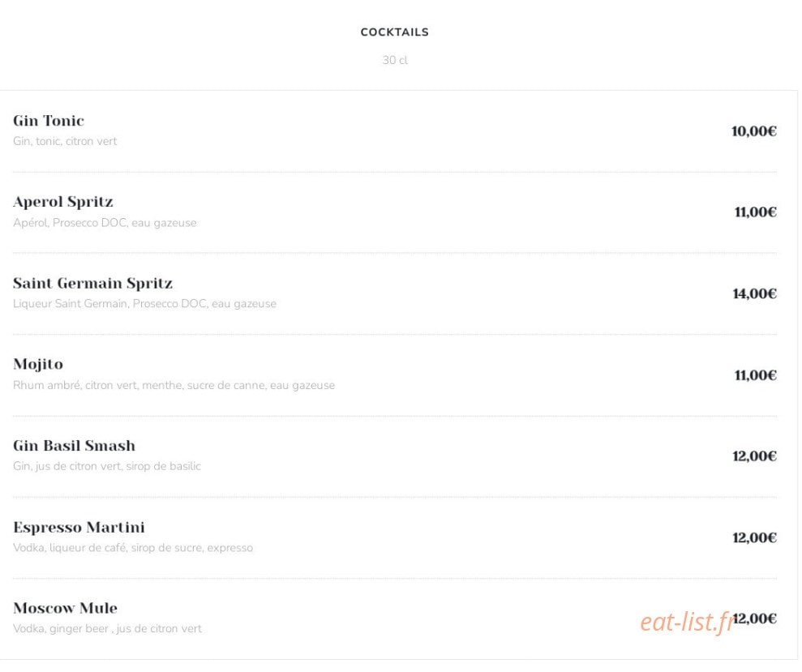Click the Mojito rhum ambré description
The image size is (802, 672).
click(x=174, y=385)
